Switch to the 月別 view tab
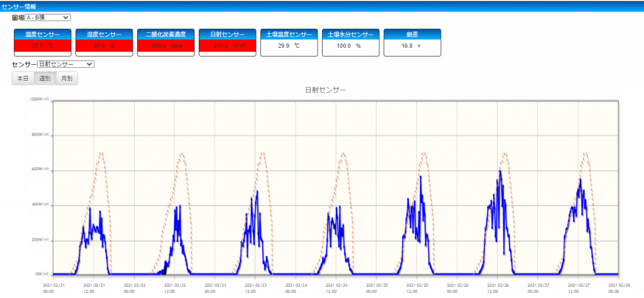The height and width of the screenshot is (298, 644). (66, 79)
